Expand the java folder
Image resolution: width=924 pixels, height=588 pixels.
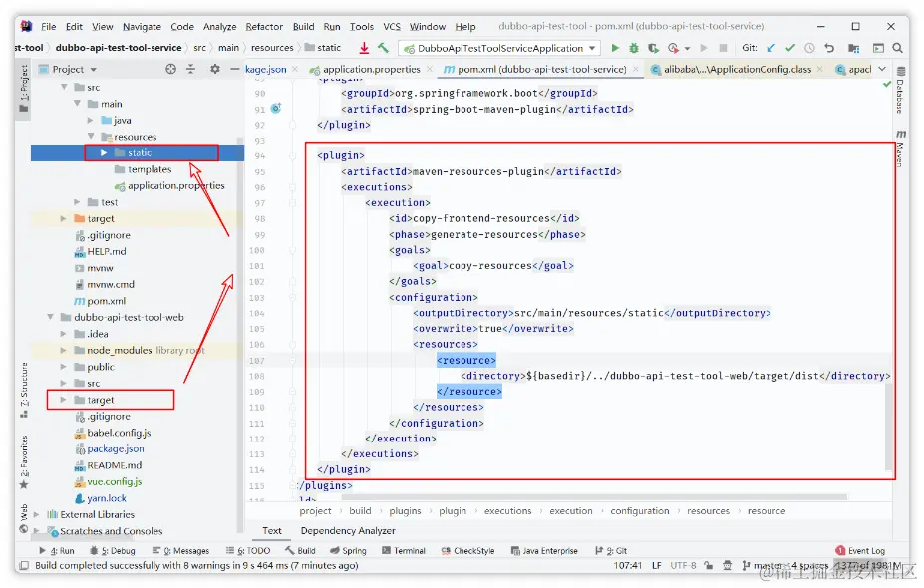coord(90,120)
